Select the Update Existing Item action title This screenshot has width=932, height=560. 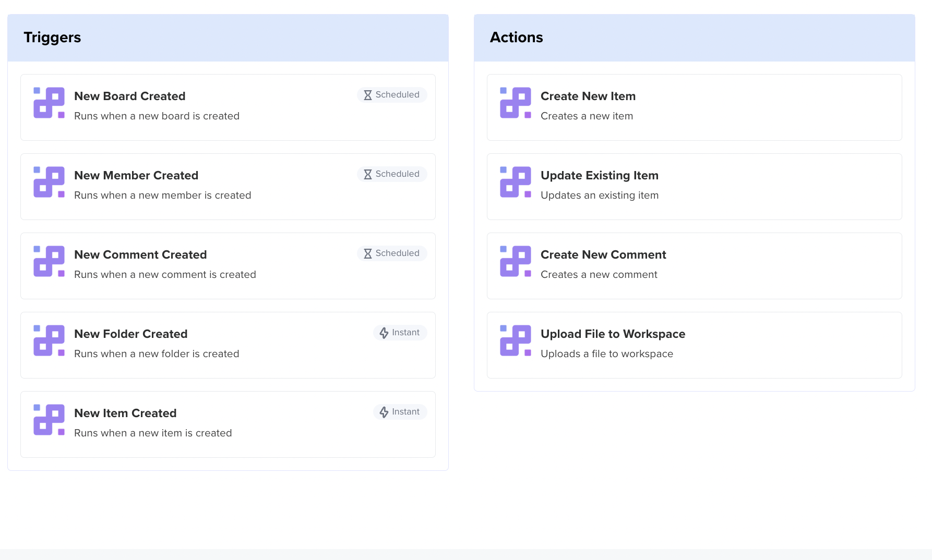(599, 176)
